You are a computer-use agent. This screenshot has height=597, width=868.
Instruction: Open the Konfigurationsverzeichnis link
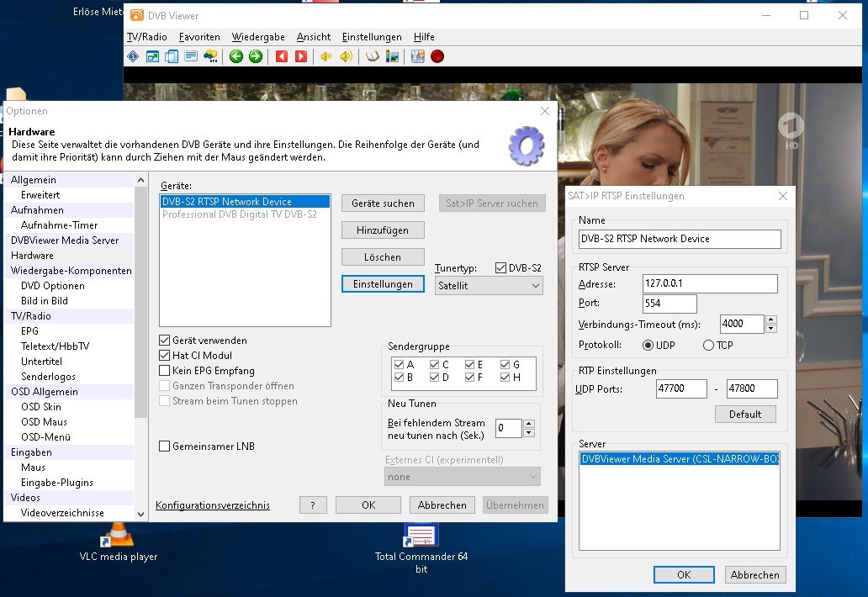[213, 505]
